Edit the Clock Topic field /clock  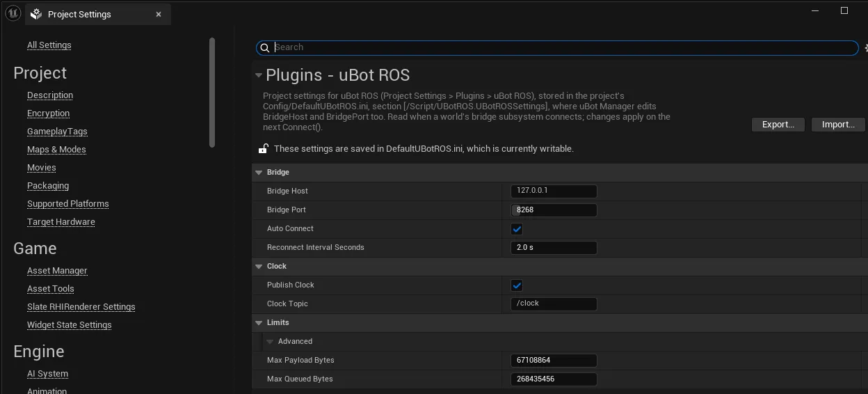[x=554, y=304]
